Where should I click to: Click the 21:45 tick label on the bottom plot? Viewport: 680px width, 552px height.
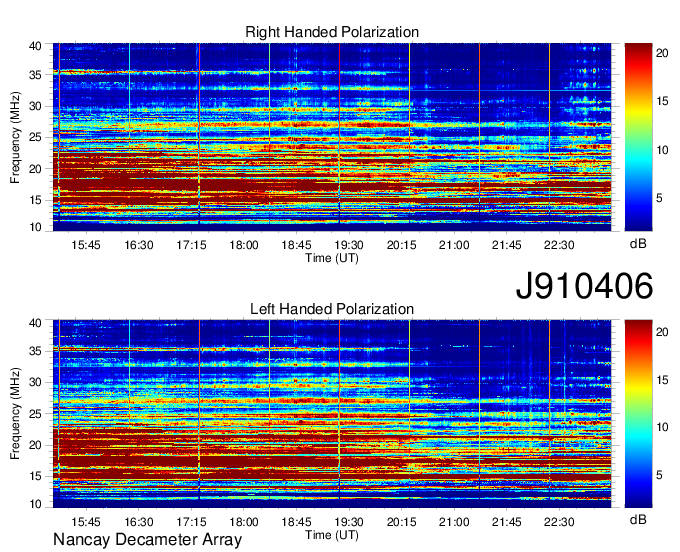[507, 522]
